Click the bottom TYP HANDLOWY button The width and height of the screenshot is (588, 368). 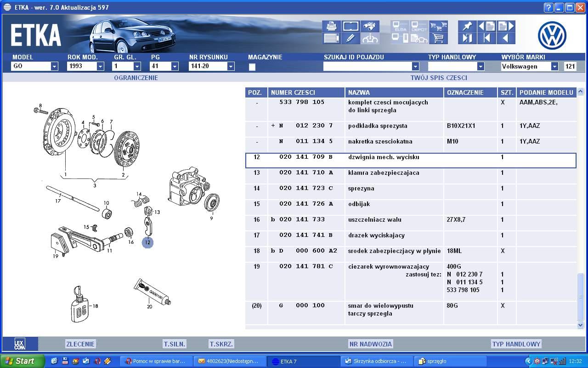pyautogui.click(x=516, y=344)
